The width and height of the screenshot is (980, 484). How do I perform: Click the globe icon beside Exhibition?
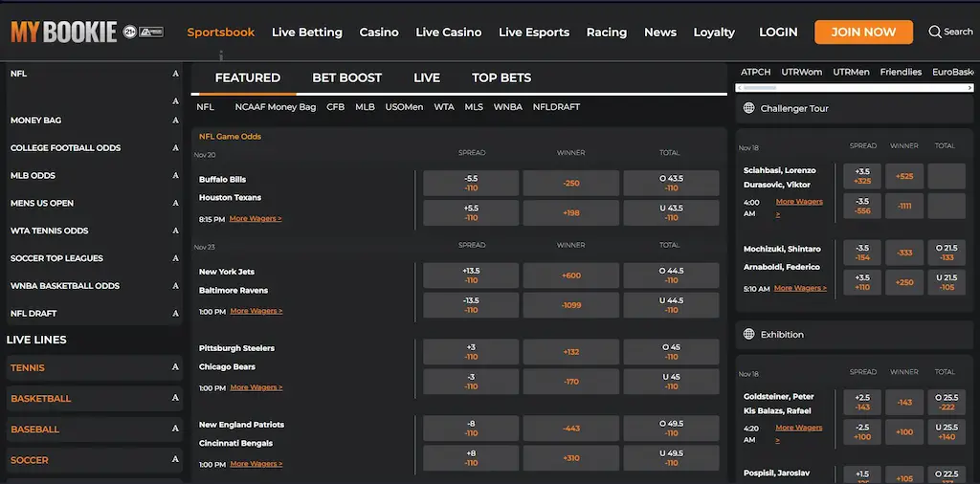748,334
